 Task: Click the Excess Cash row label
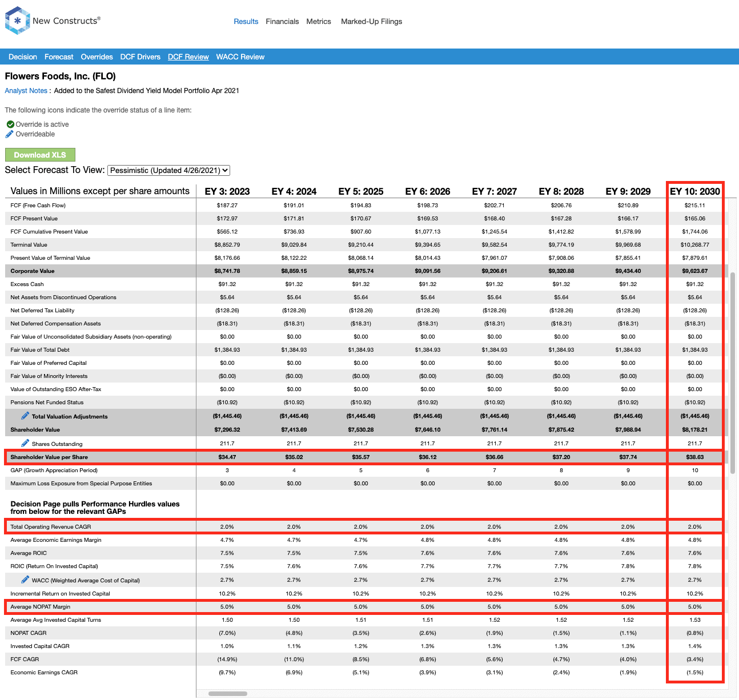[x=27, y=284]
